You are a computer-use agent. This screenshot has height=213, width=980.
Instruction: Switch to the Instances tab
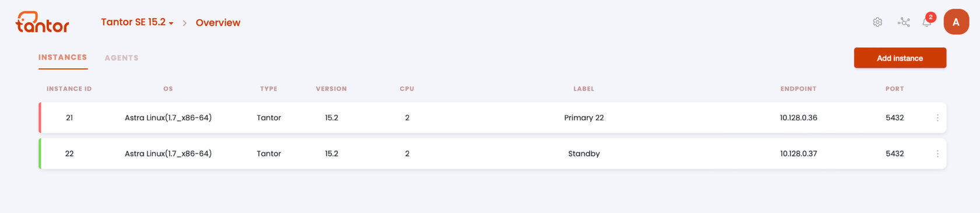pyautogui.click(x=63, y=57)
